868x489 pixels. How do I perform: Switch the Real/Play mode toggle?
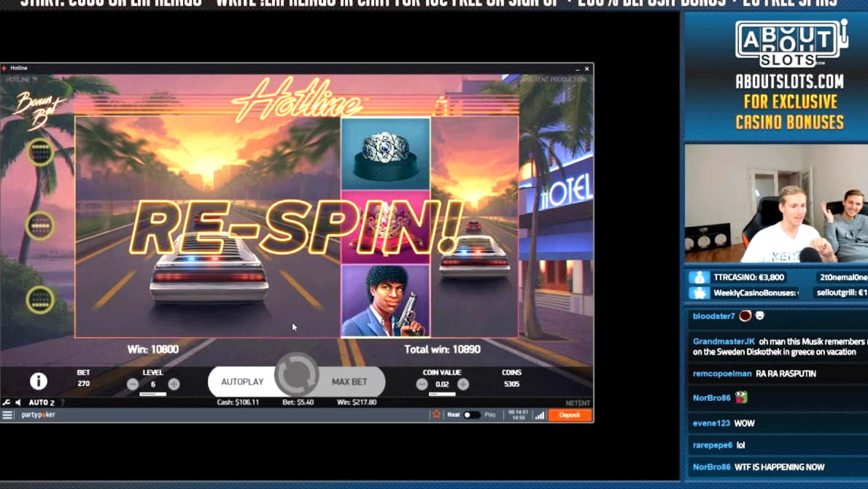pyautogui.click(x=471, y=415)
